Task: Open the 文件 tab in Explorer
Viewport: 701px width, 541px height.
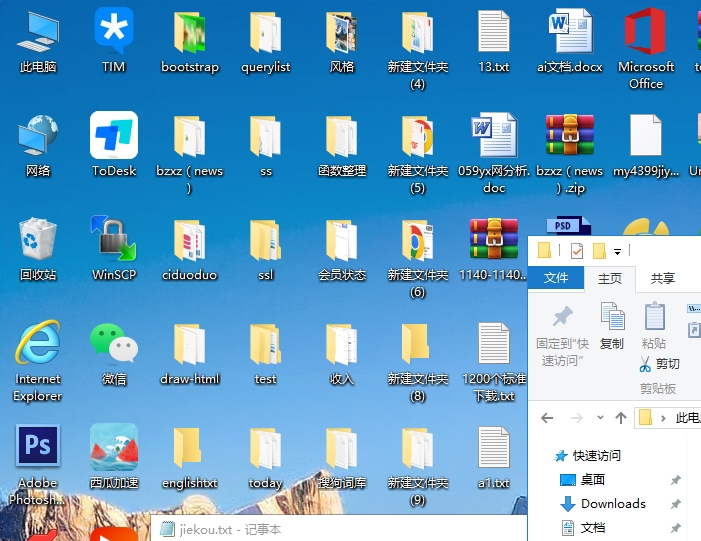Action: pos(556,278)
